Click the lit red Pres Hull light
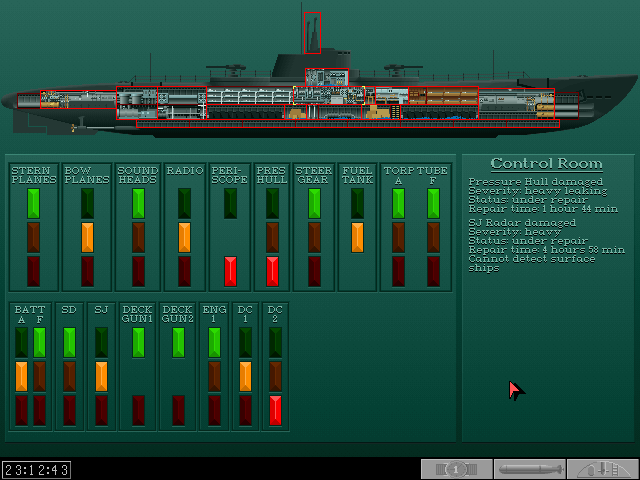 (272, 271)
